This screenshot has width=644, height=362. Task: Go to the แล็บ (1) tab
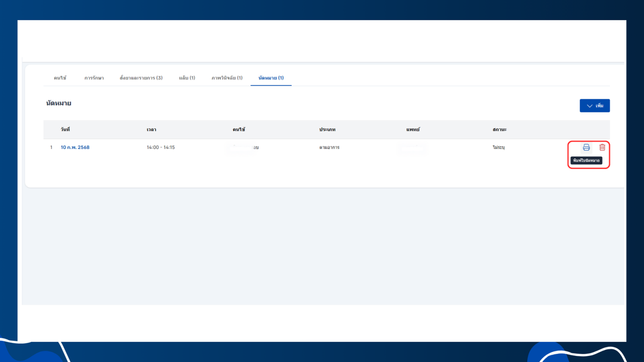[x=187, y=78]
